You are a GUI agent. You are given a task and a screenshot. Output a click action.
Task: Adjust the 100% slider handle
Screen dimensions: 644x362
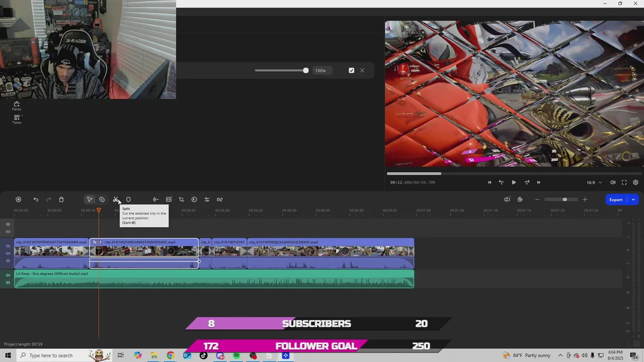pos(306,70)
